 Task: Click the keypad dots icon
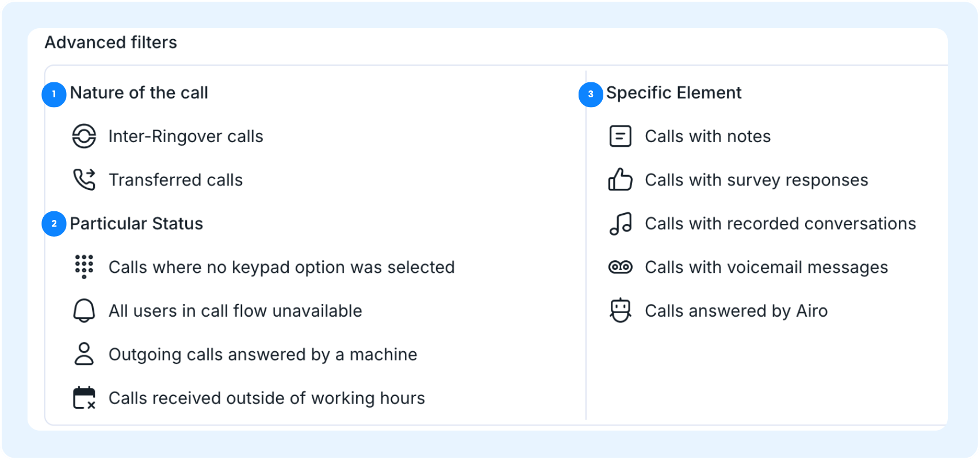(84, 267)
